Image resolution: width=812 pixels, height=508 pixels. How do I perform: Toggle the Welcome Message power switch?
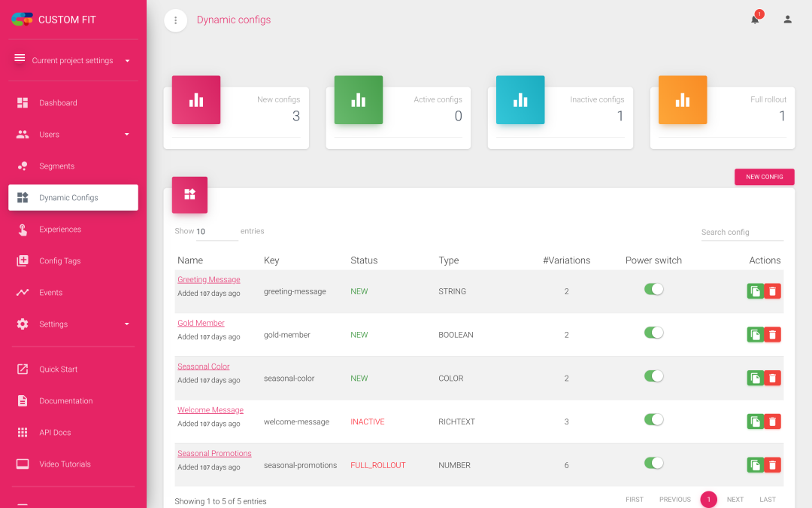pyautogui.click(x=653, y=420)
